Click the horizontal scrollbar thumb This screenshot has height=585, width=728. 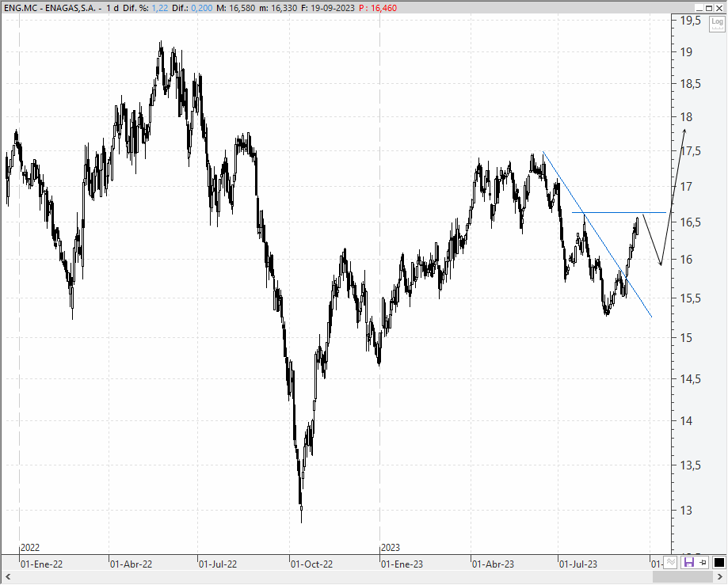pyautogui.click(x=683, y=577)
